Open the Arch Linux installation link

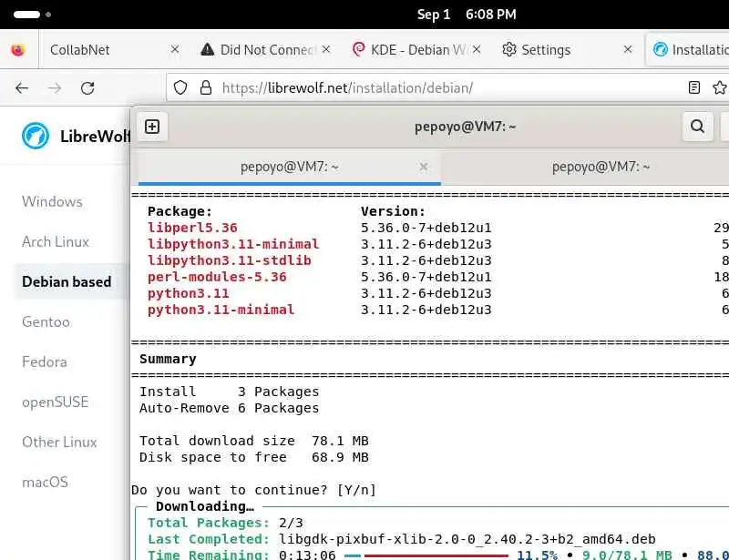56,241
